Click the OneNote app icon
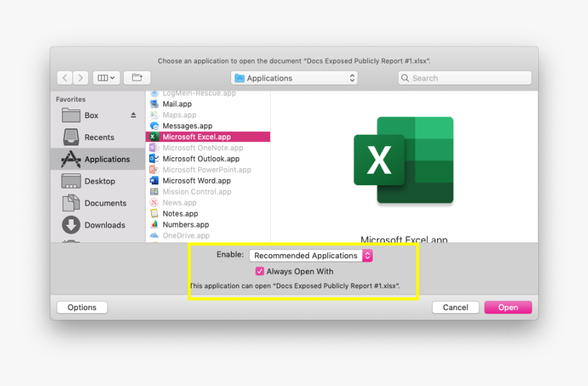Screen dimensions: 588x386 click(x=154, y=148)
